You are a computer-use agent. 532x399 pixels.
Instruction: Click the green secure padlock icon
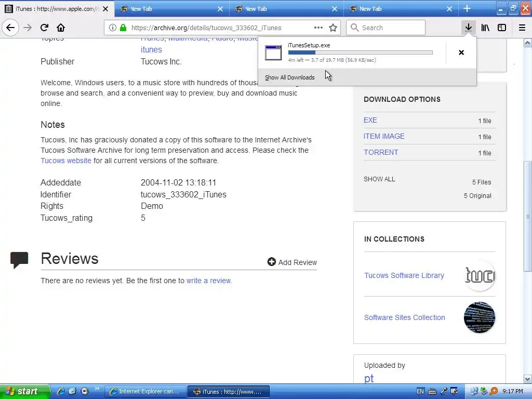[x=123, y=28]
